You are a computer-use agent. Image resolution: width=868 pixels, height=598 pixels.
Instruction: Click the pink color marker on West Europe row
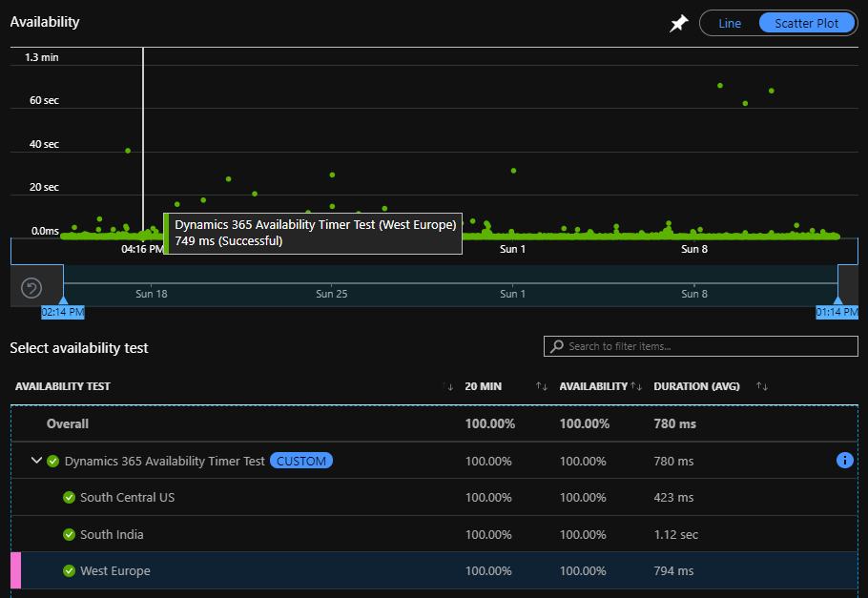(15, 571)
